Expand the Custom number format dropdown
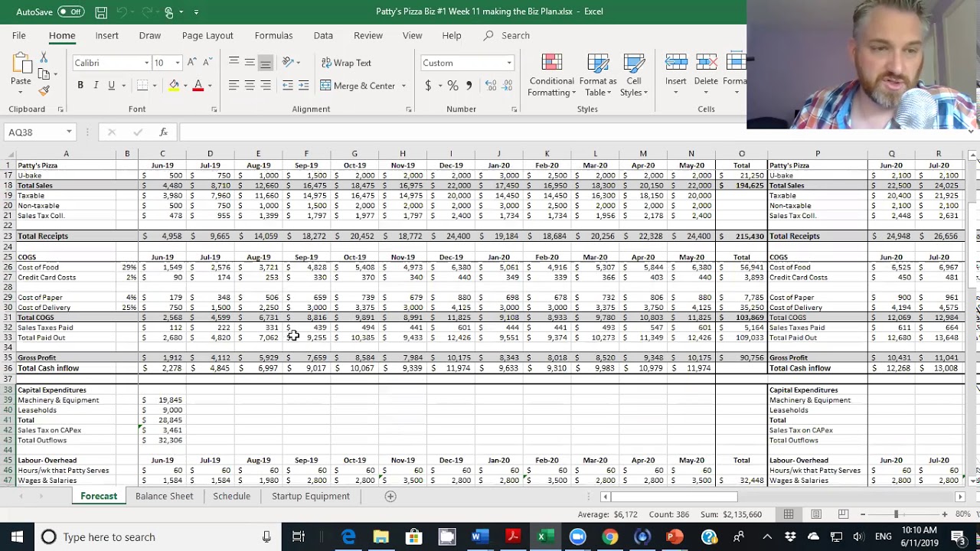This screenshot has height=551, width=980. (508, 63)
